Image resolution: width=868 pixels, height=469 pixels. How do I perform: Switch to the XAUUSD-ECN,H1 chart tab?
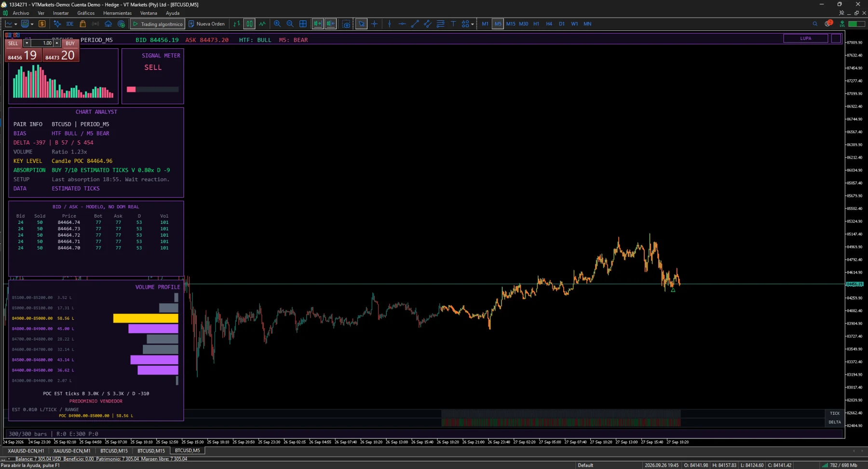click(x=26, y=451)
